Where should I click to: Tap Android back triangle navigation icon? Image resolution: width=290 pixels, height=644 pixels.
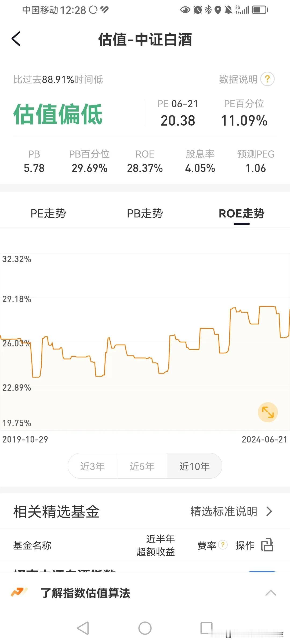click(x=83, y=628)
